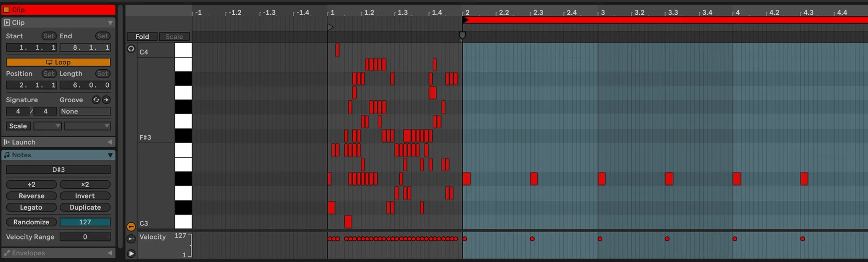Click the loop start marker at bar 2
Screen dimensions: 868x262
coord(465,20)
